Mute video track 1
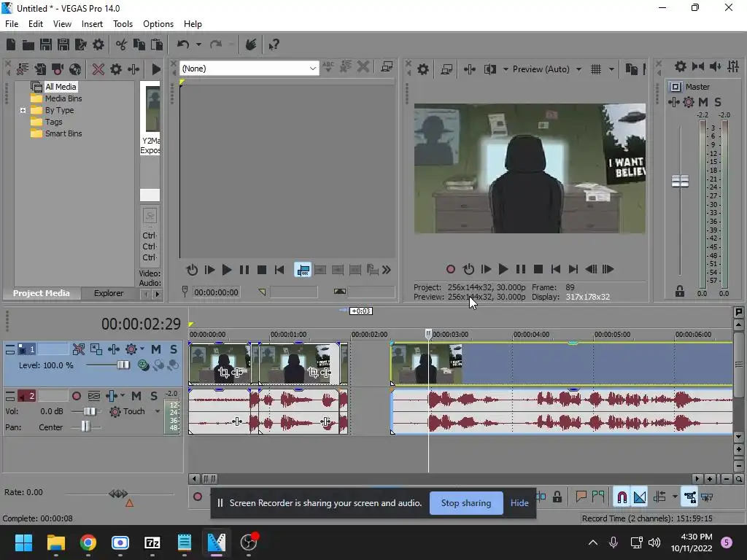 click(x=156, y=349)
